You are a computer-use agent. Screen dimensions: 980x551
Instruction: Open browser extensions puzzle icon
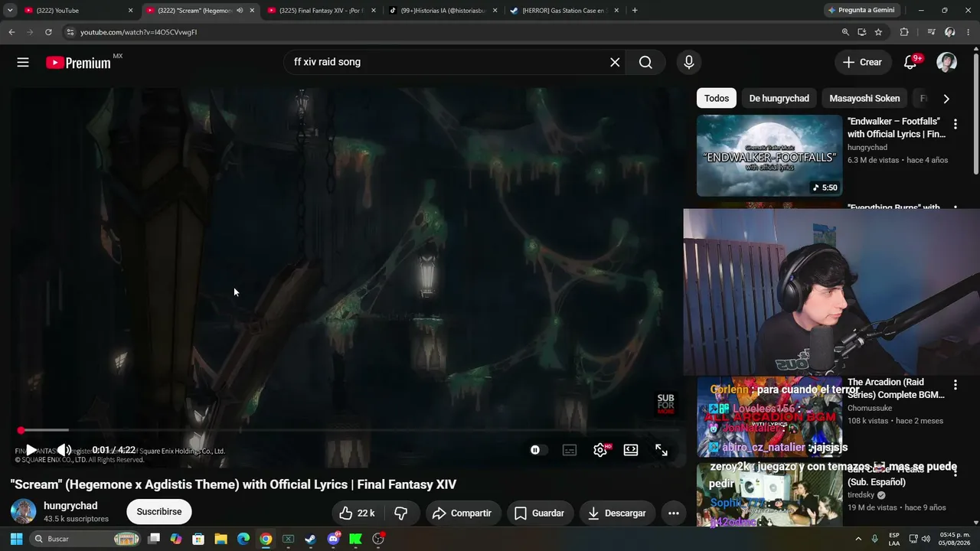pyautogui.click(x=904, y=32)
